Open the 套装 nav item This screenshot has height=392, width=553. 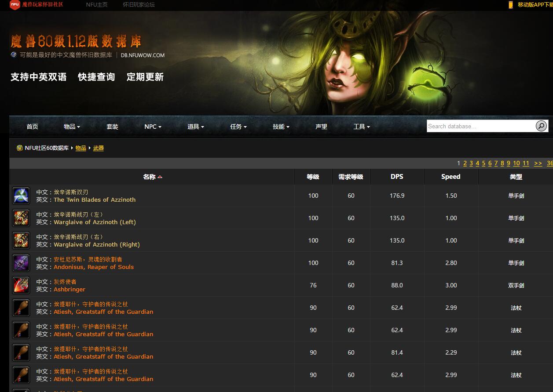coord(112,127)
